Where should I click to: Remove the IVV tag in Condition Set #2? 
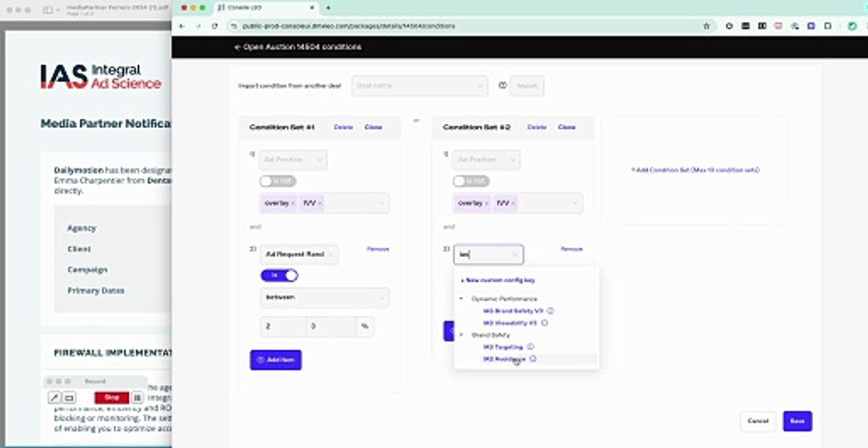click(x=512, y=203)
